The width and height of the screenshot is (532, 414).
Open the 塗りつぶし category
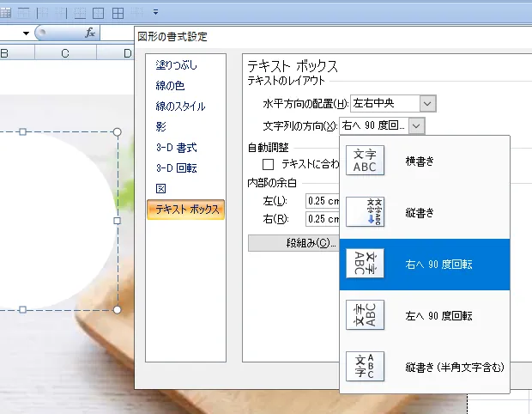[174, 65]
